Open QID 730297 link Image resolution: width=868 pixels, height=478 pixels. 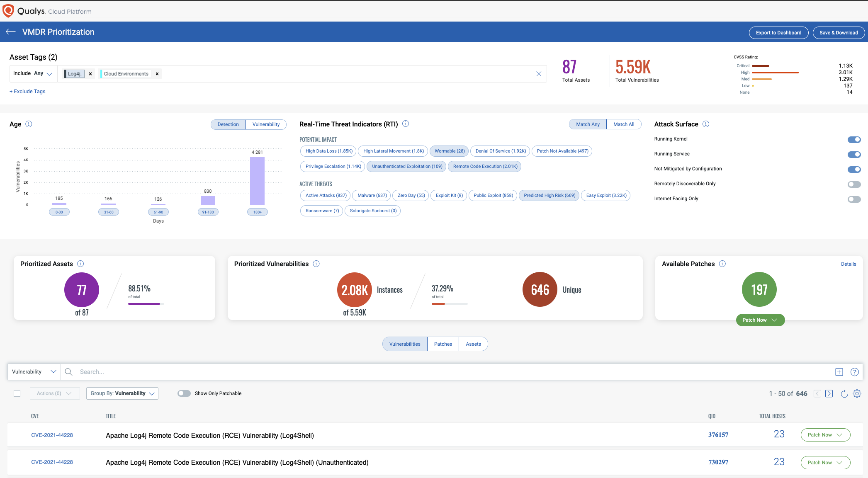pyautogui.click(x=718, y=462)
